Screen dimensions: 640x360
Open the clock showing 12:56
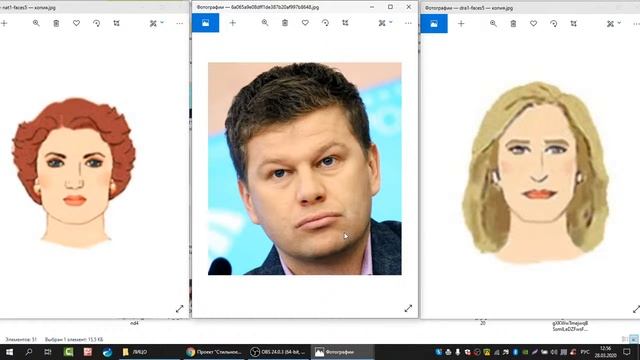coord(605,352)
